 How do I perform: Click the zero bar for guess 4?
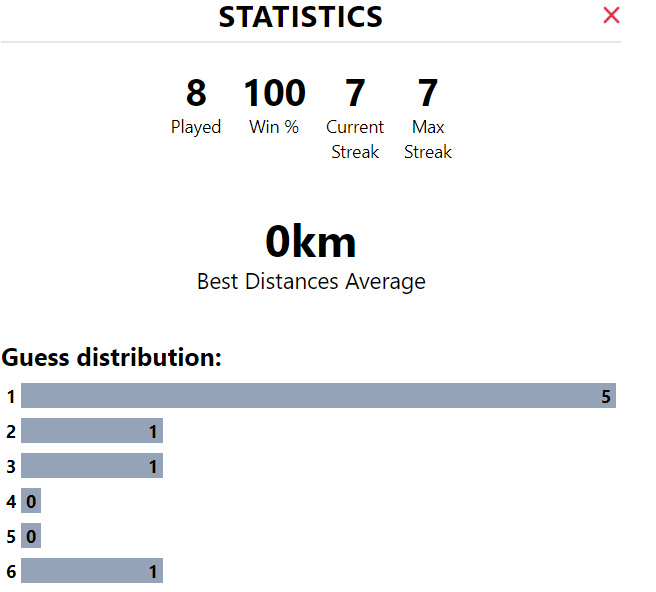31,501
